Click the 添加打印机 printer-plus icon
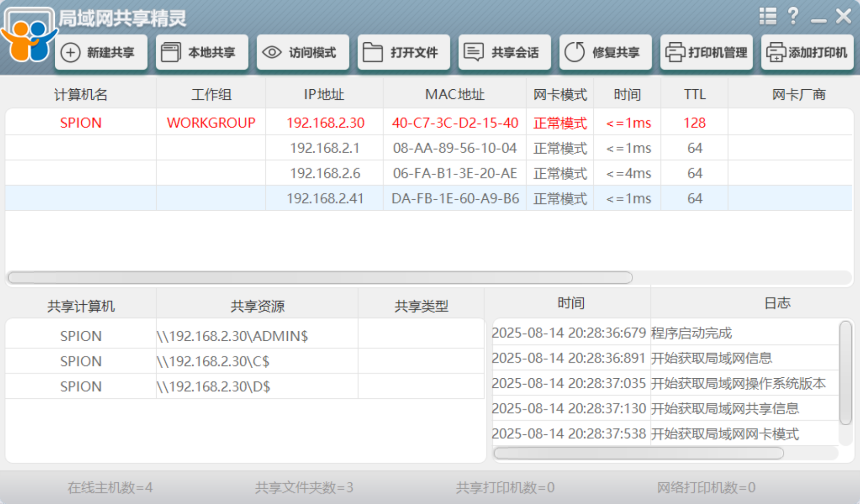The height and width of the screenshot is (504, 860). click(x=776, y=52)
